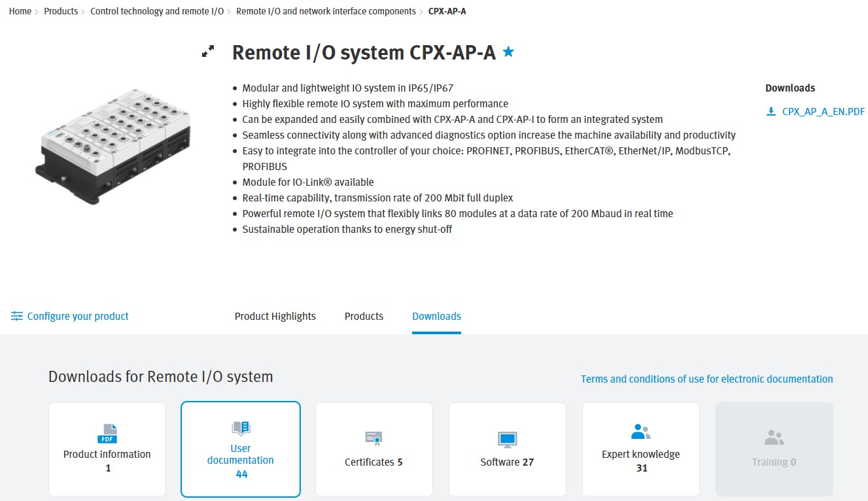Click the people icon in Expert knowledge
The image size is (868, 501).
[x=641, y=432]
